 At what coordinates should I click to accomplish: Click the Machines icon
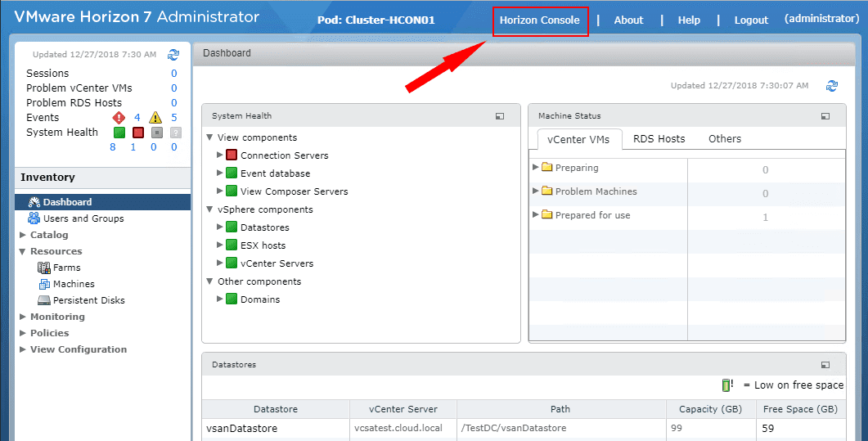(44, 284)
